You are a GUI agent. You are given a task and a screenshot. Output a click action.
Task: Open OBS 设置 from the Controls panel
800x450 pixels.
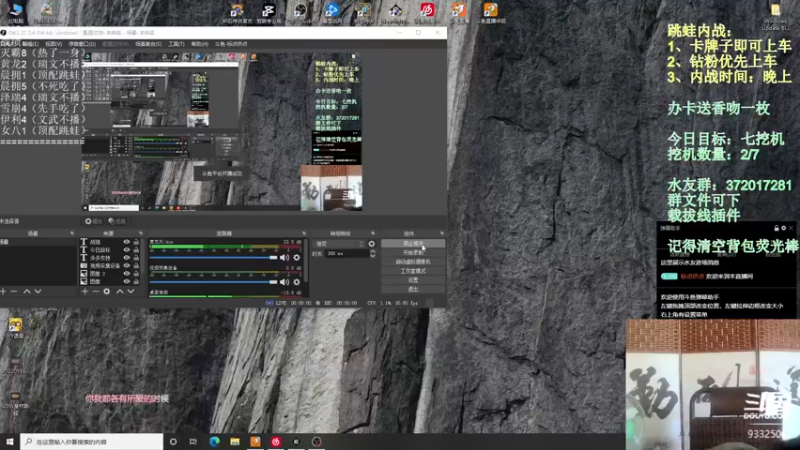[413, 280]
